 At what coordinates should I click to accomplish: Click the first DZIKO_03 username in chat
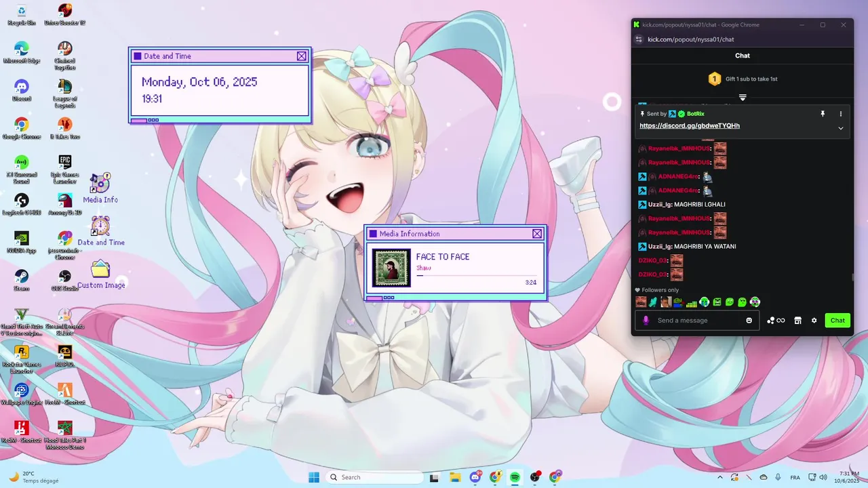point(652,260)
